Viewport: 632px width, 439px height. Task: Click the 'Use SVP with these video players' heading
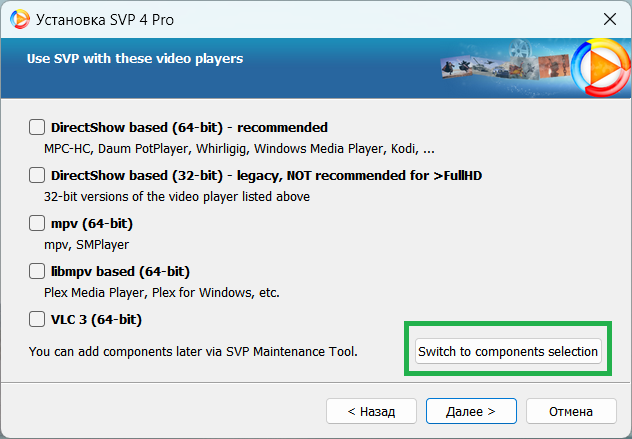135,59
